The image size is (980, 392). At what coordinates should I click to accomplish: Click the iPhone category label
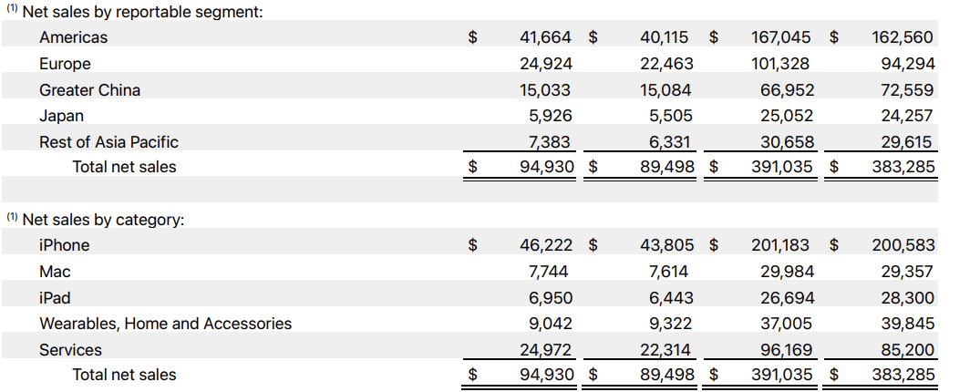pos(64,245)
